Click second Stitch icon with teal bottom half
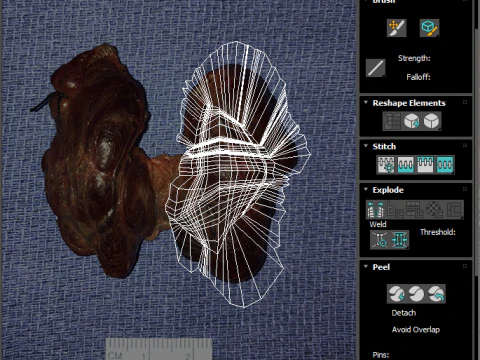The height and width of the screenshot is (360, 480). click(x=406, y=165)
